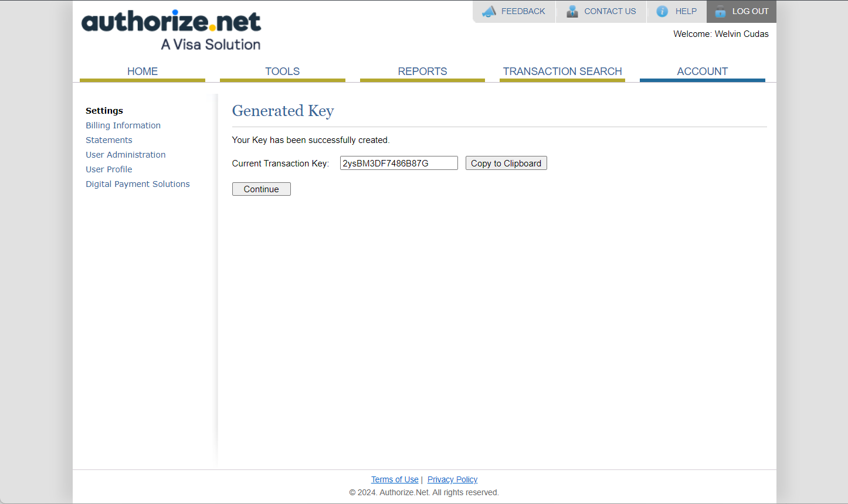Open the HELP link text
The image size is (848, 504).
[x=686, y=11]
